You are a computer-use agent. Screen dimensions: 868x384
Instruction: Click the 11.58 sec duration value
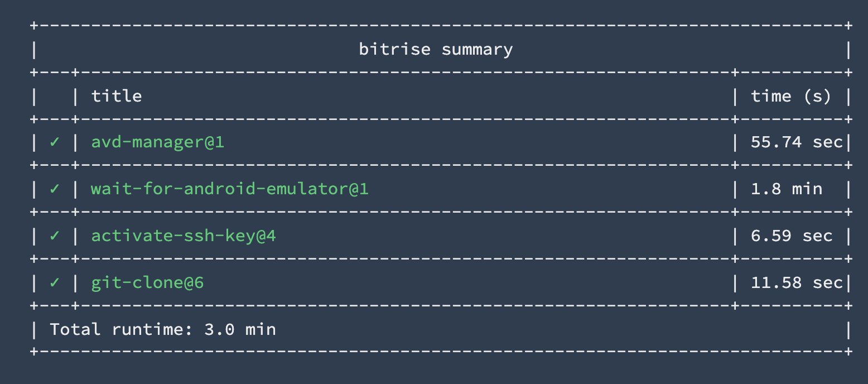tap(796, 283)
